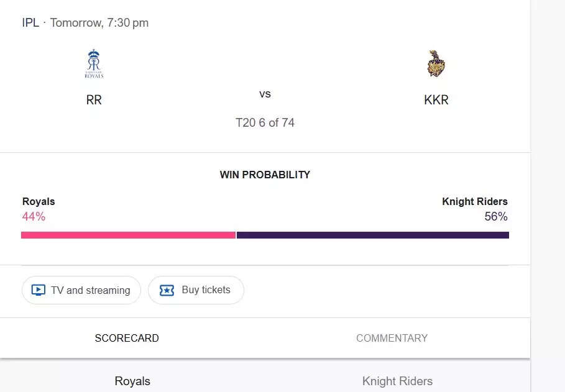Click the Royals 44% win percentage
The width and height of the screenshot is (565, 392).
click(34, 216)
